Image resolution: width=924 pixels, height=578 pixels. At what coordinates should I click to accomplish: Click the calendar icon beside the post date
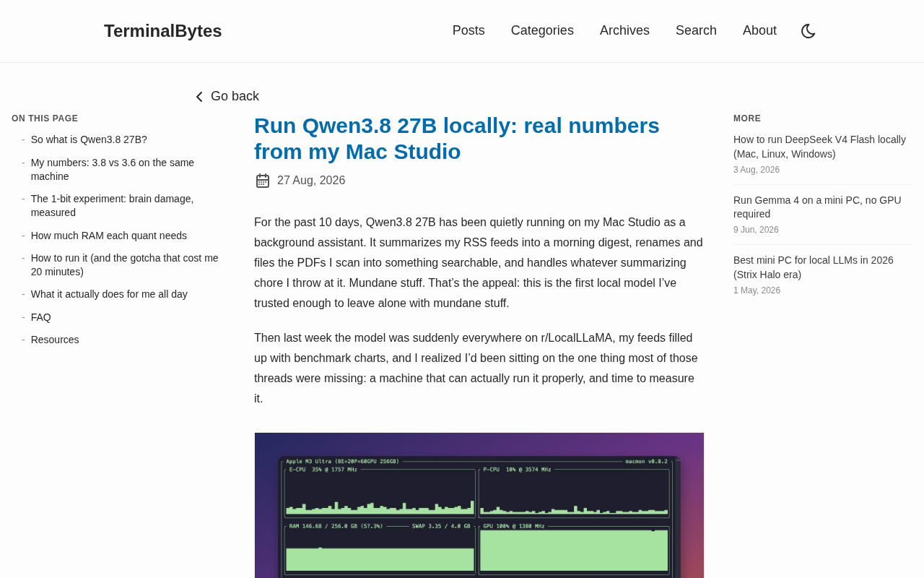pyautogui.click(x=263, y=181)
